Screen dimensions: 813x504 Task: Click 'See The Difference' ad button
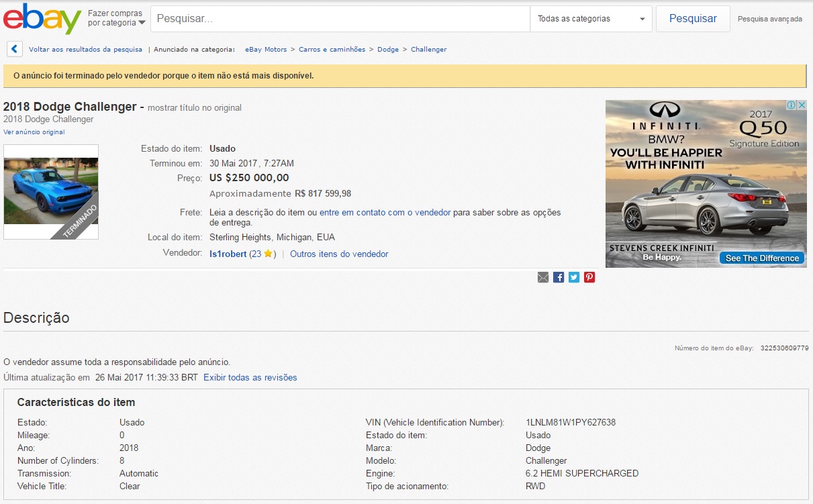(761, 258)
